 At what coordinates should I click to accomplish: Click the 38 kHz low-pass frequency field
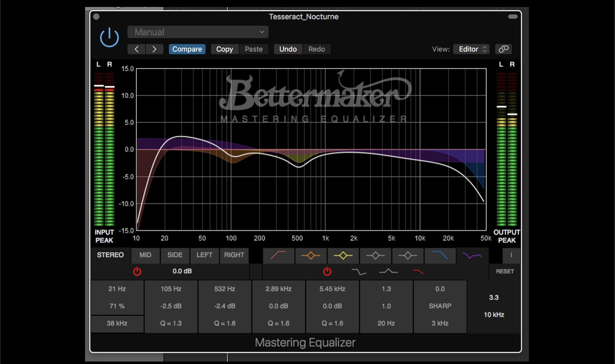(117, 323)
